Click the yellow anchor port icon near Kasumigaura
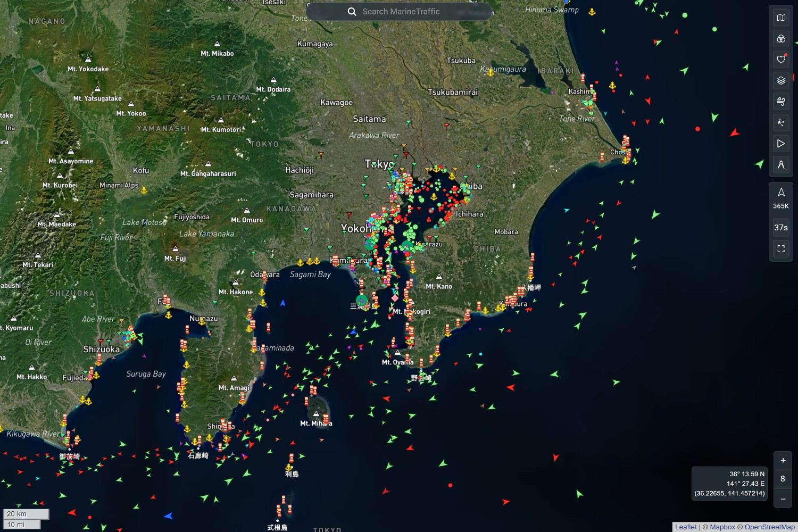This screenshot has height=532, width=798. pos(490,73)
